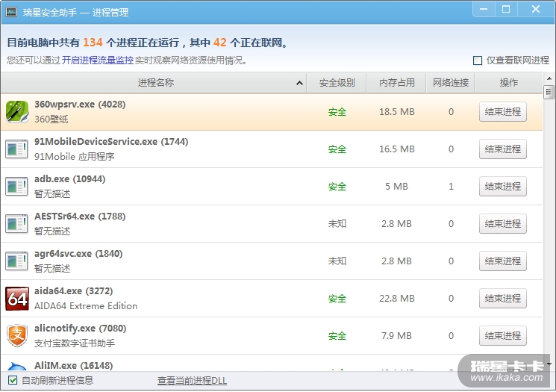End the agr64svc.exe process
Screen dimensions: 556x392
pos(503,261)
